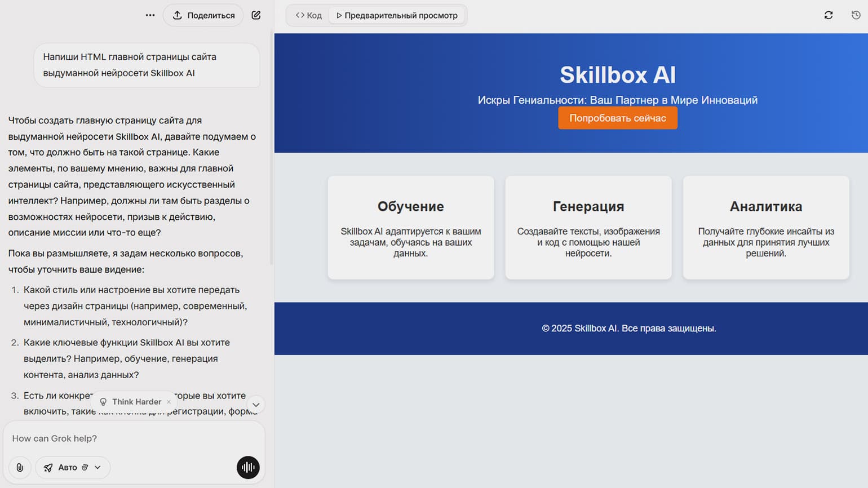Open the three-dots more options menu
The height and width of the screenshot is (488, 868).
[150, 15]
